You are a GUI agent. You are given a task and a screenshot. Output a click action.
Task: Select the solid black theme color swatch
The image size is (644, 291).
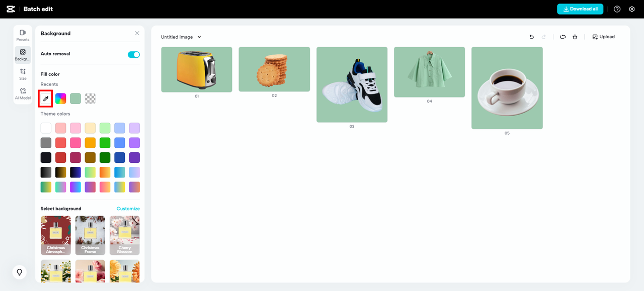pos(46,157)
